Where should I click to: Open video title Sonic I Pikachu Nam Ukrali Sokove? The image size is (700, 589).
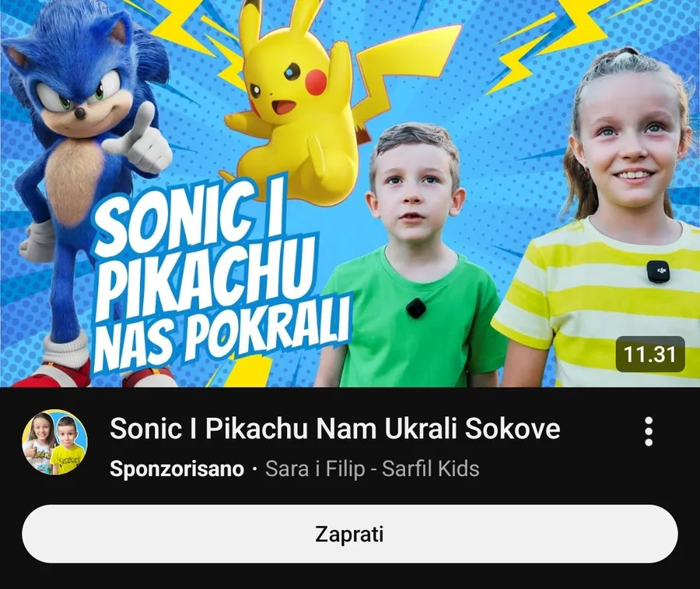coord(334,428)
